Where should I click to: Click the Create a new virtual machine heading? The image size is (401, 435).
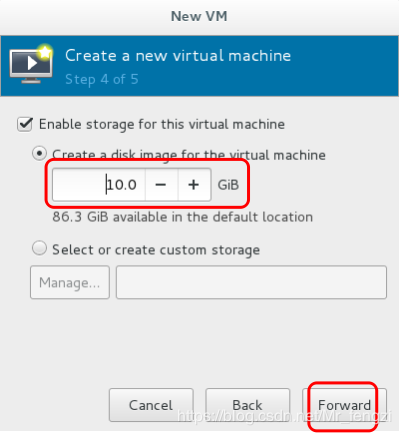[x=178, y=56]
